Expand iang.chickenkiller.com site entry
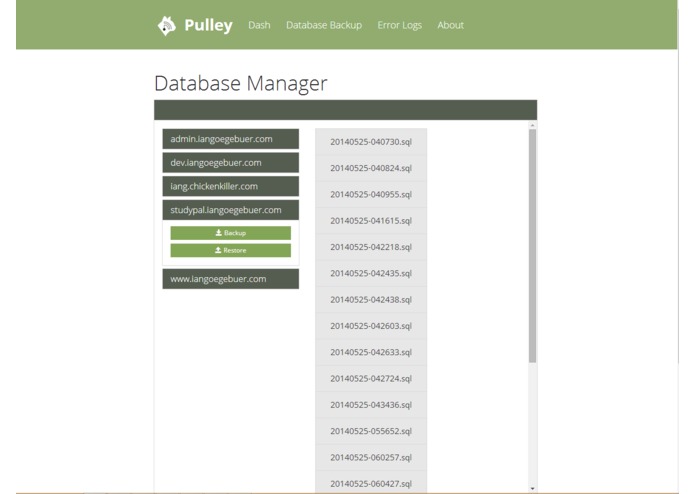 click(x=230, y=187)
